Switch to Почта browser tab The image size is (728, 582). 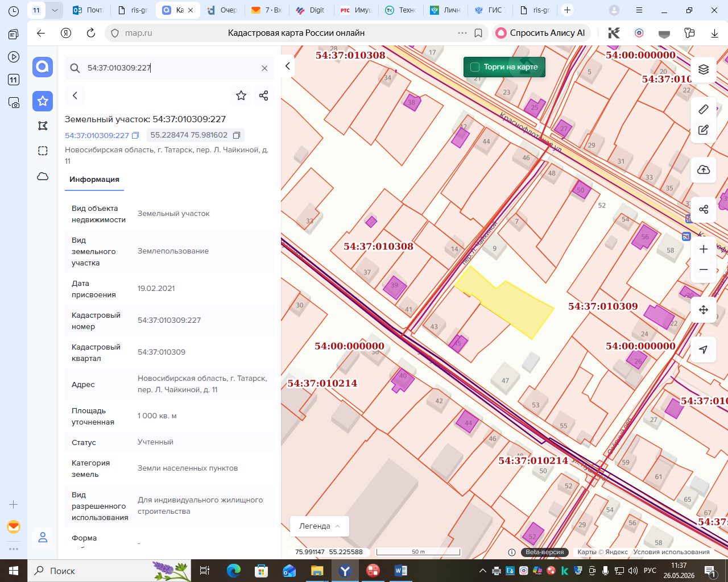[x=89, y=10]
